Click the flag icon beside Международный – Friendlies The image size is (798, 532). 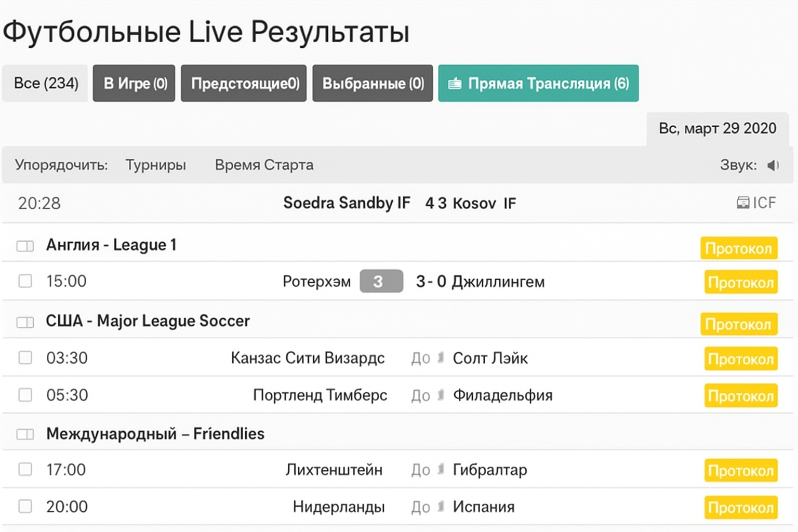(x=24, y=434)
